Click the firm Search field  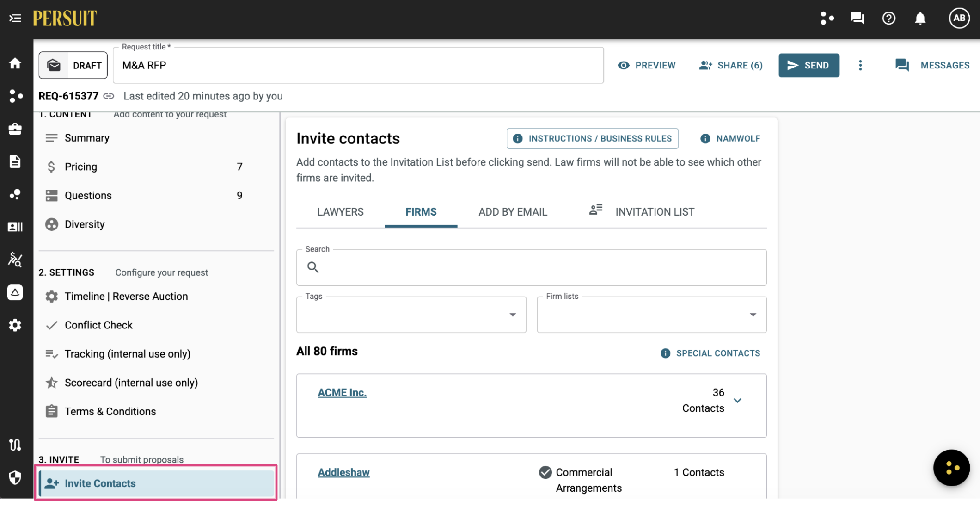(532, 267)
